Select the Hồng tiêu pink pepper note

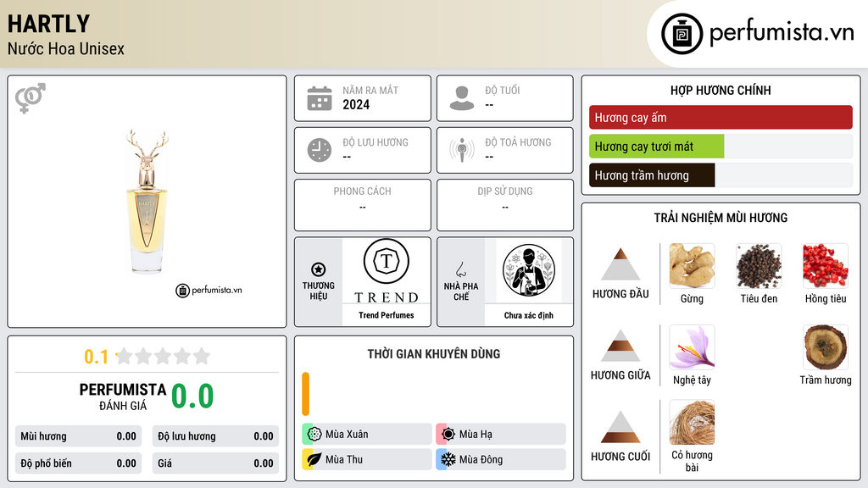click(x=826, y=266)
